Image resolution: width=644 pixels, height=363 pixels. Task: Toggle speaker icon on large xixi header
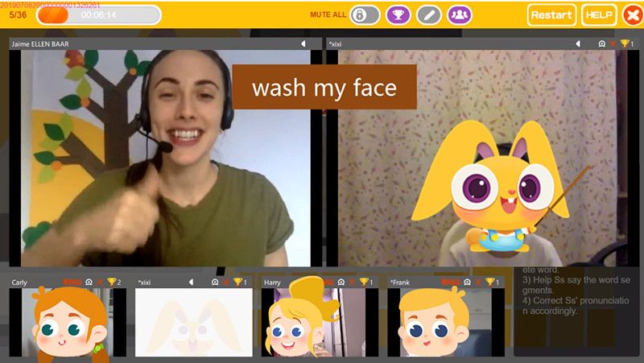point(578,43)
